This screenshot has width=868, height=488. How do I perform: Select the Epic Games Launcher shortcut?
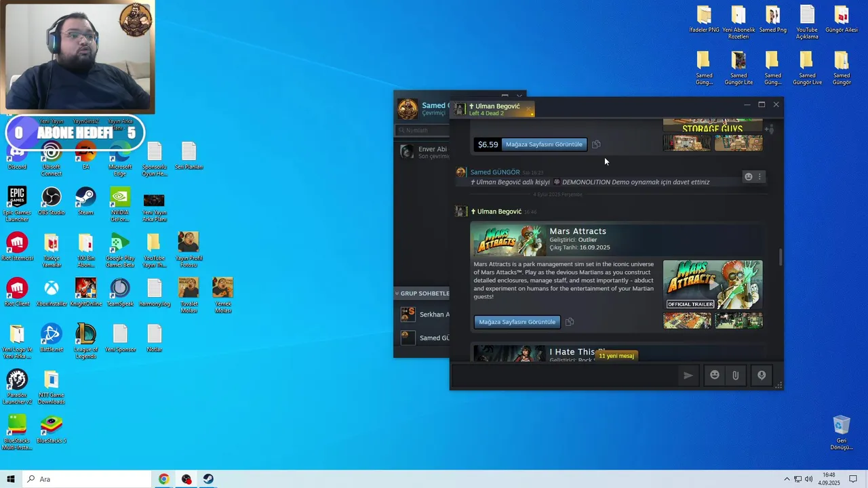(17, 205)
